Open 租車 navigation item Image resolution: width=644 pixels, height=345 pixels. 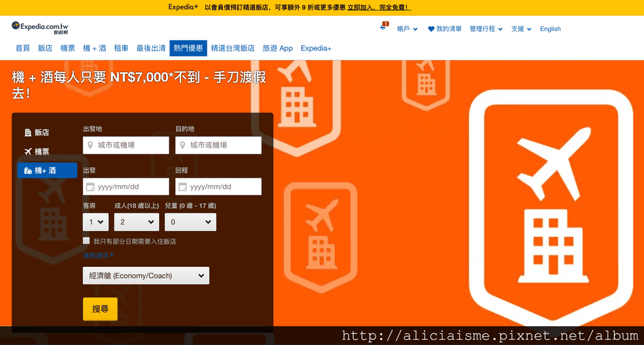(121, 48)
